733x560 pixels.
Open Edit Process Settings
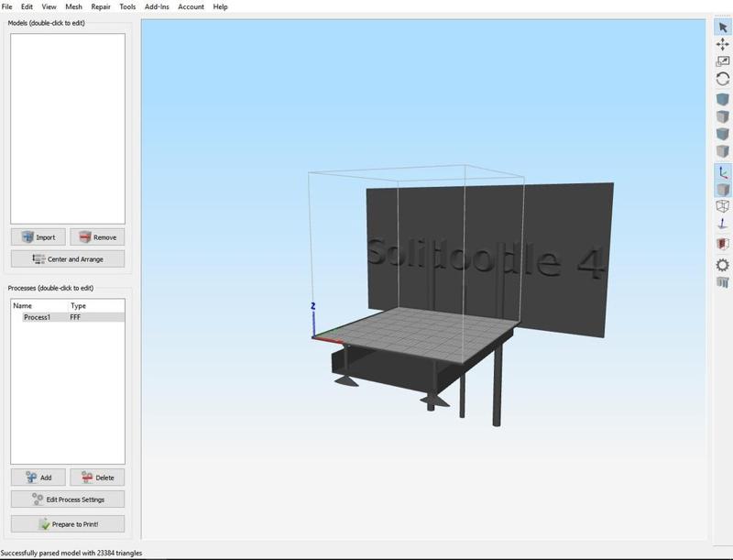(x=68, y=500)
